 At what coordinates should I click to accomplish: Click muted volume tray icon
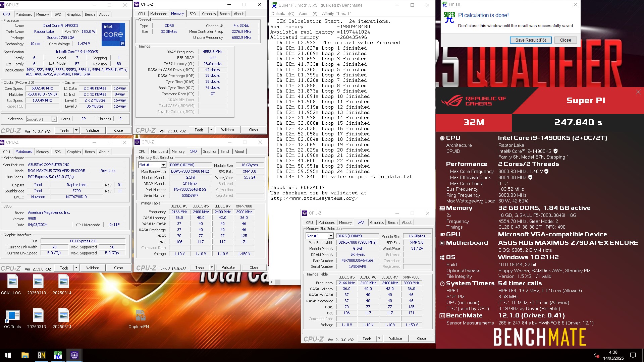coord(596,355)
